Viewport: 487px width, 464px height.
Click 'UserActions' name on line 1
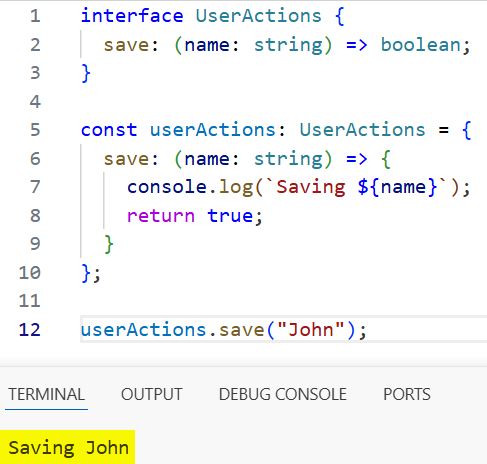259,16
